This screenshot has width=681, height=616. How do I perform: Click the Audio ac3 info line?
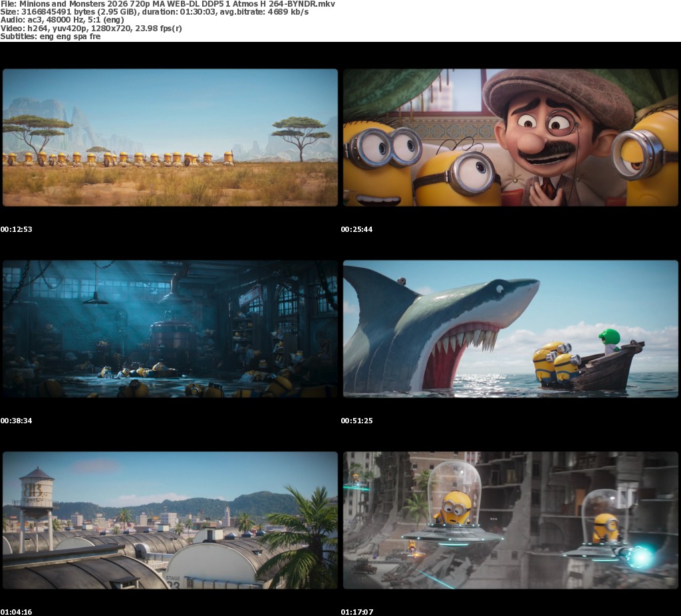[62, 20]
